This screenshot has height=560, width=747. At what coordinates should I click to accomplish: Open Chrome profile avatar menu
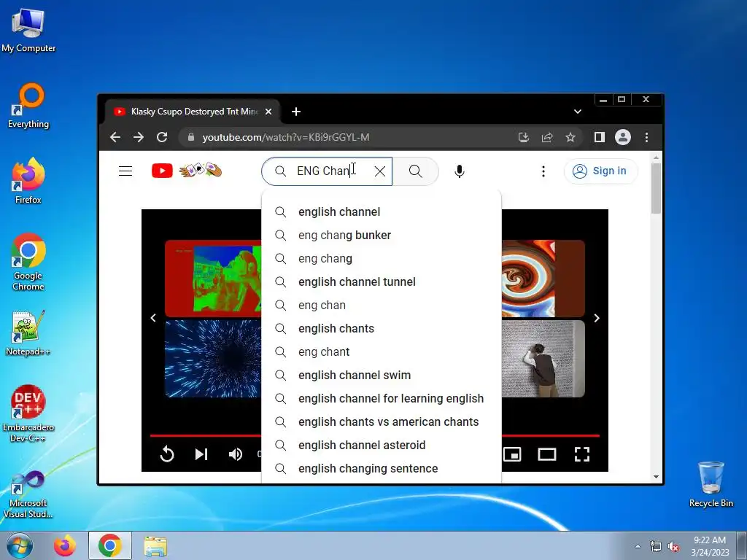pyautogui.click(x=623, y=138)
